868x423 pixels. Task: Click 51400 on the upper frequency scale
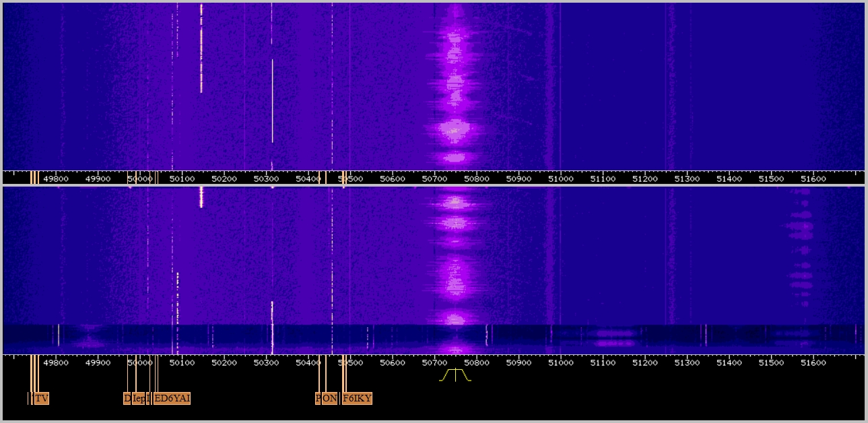tap(729, 178)
